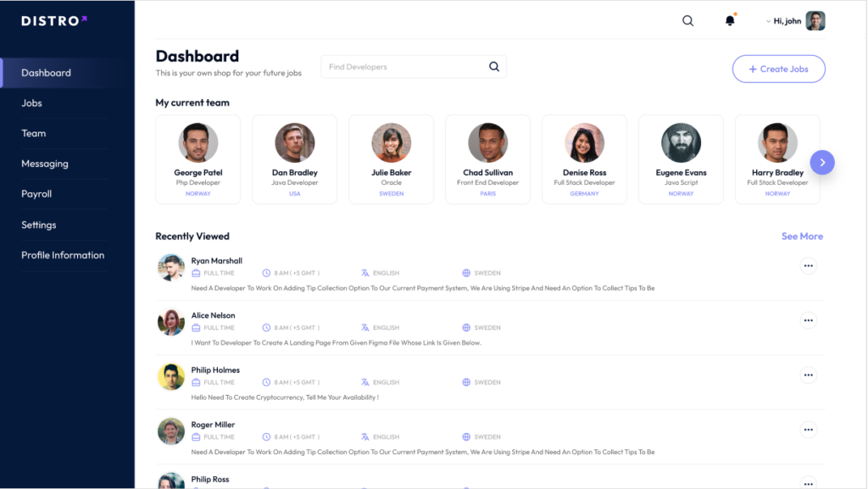This screenshot has height=489, width=868.
Task: Open the Team sidebar section
Action: coord(34,133)
